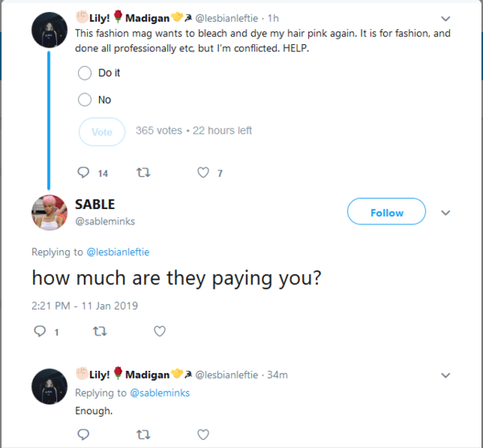Image resolution: width=483 pixels, height=448 pixels.
Task: Reply to the poll tweet
Action: 84,172
